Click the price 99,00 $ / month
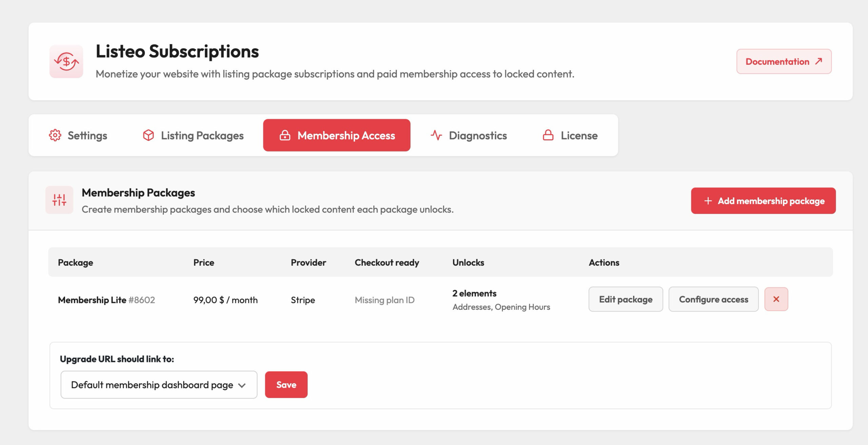This screenshot has height=445, width=868. point(225,300)
